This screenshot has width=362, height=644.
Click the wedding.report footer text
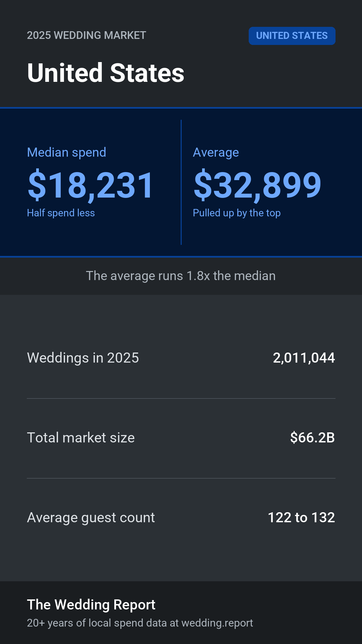click(x=217, y=623)
